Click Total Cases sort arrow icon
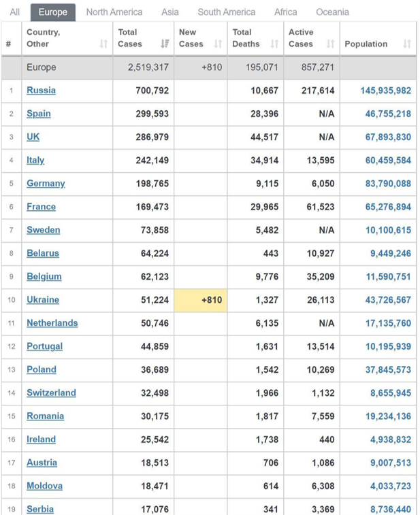 point(164,44)
